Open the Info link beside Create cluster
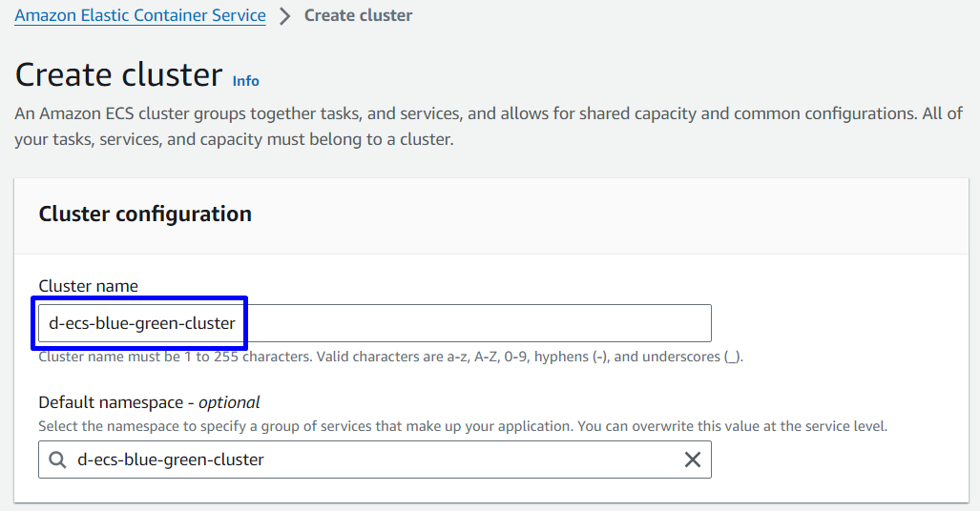This screenshot has width=980, height=511. 245,81
